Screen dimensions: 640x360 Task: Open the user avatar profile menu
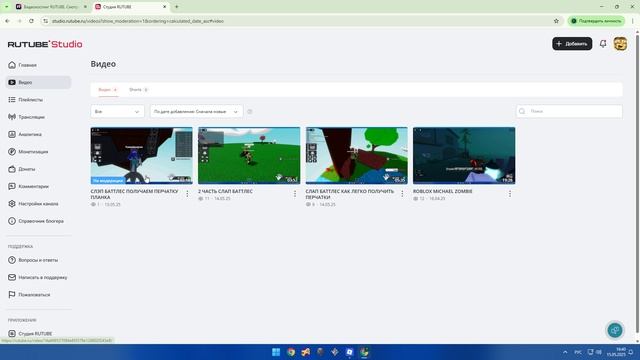pos(620,44)
